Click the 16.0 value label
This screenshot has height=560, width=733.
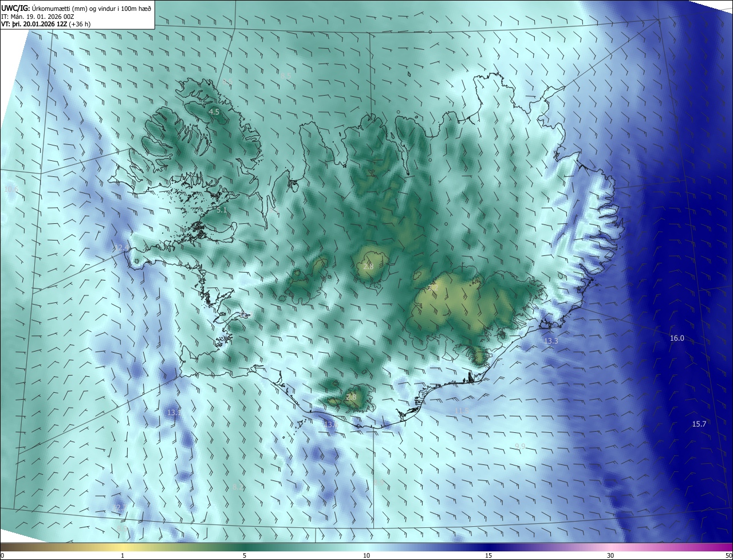click(x=677, y=338)
